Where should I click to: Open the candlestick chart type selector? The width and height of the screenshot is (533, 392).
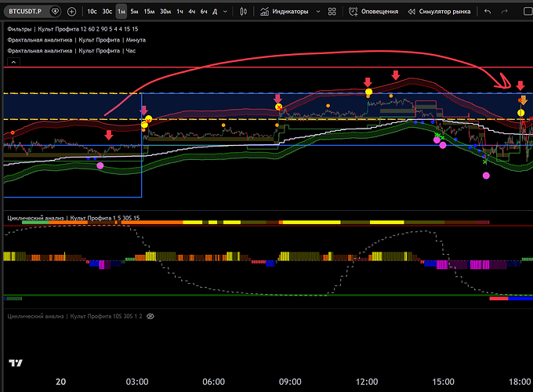pyautogui.click(x=244, y=12)
